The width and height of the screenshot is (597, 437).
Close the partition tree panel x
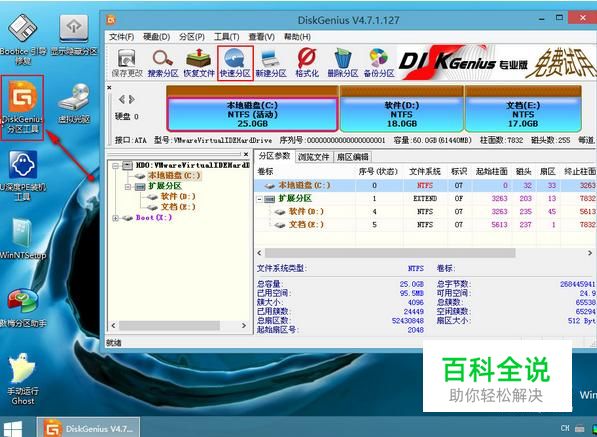[x=246, y=154]
